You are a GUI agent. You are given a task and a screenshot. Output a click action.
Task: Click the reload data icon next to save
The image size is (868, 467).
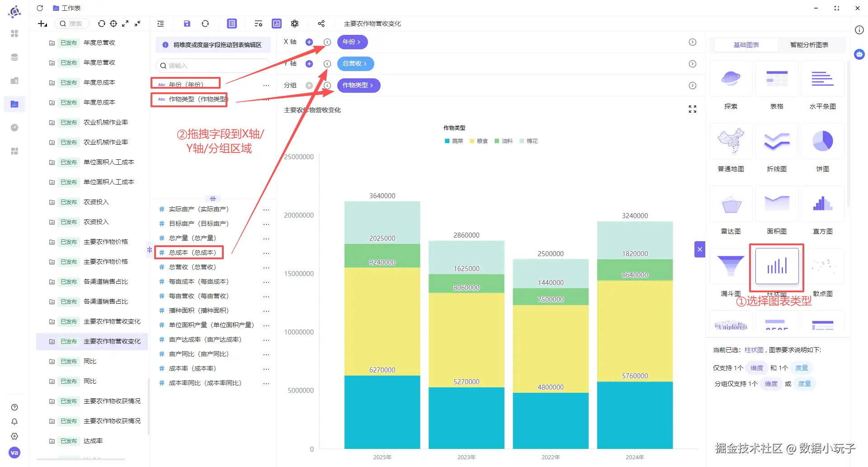[205, 24]
